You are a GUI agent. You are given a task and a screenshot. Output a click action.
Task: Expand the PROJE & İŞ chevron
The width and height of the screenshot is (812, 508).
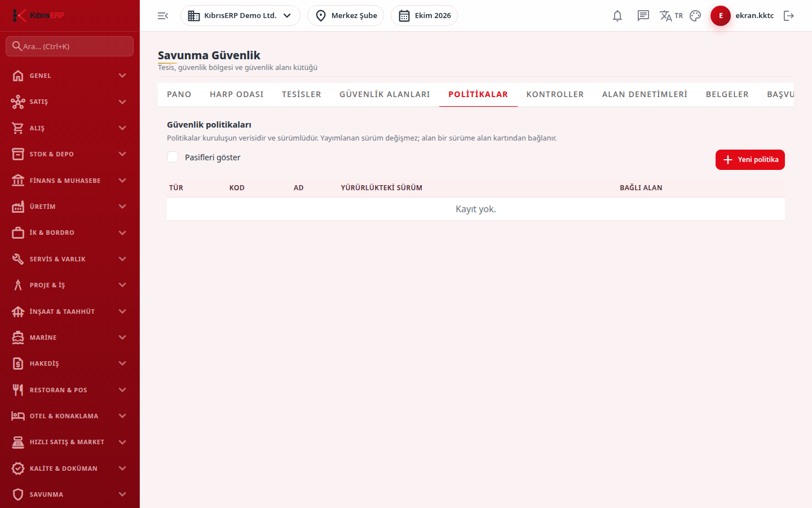122,285
